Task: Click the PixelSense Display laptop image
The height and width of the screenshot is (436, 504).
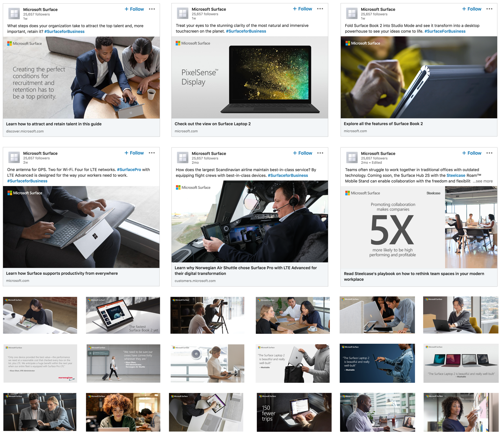Action: (x=250, y=77)
